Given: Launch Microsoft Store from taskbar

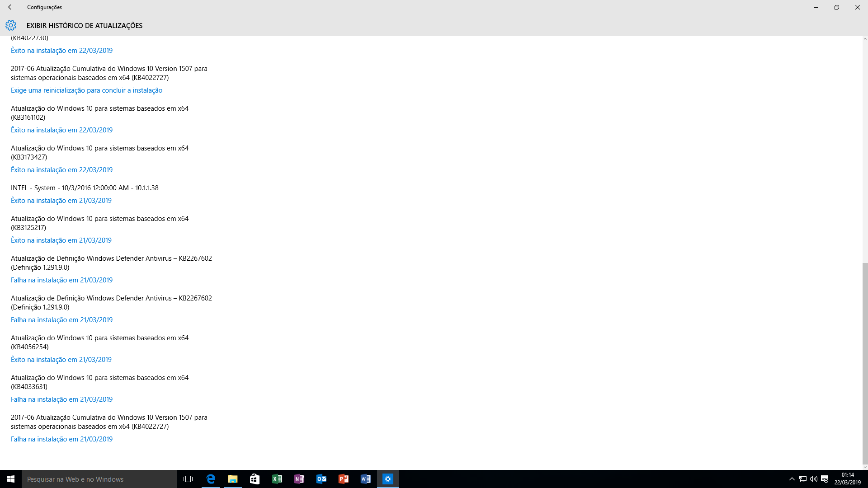Looking at the screenshot, I should pos(255,479).
